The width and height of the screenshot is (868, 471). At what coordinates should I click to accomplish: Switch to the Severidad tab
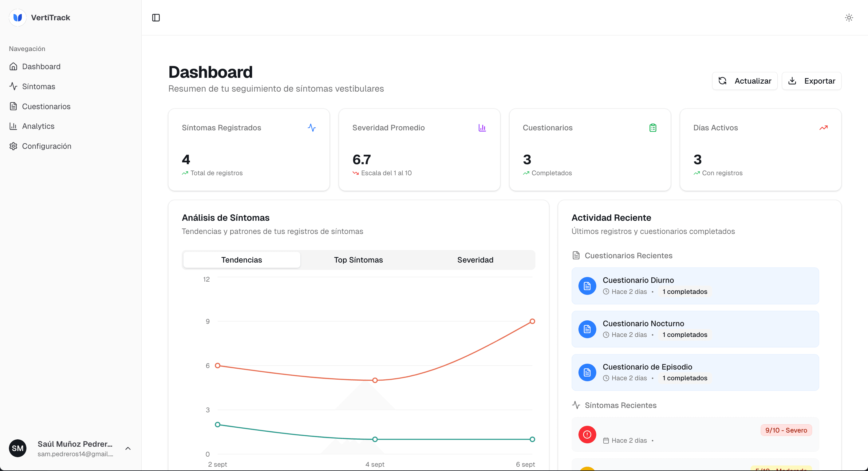pos(475,259)
